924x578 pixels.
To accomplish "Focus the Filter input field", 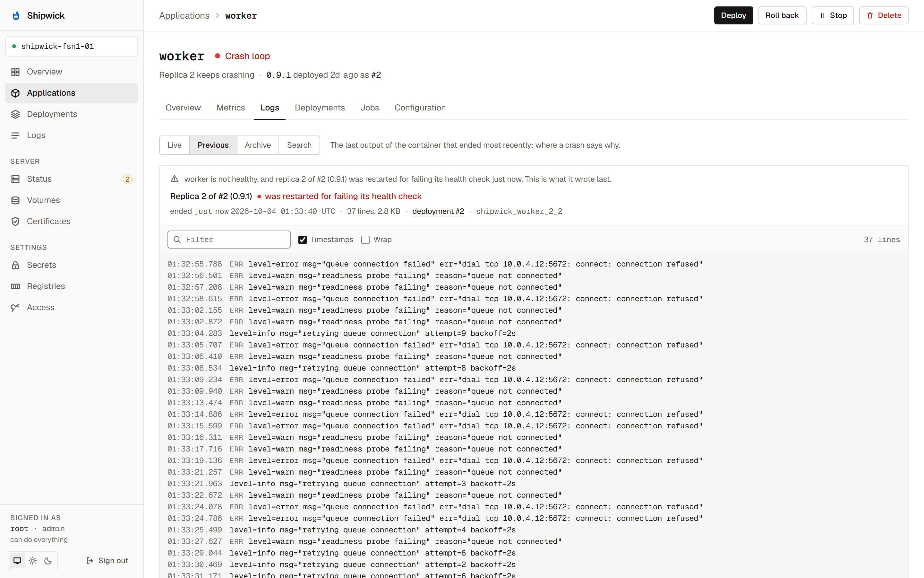I will [x=229, y=239].
